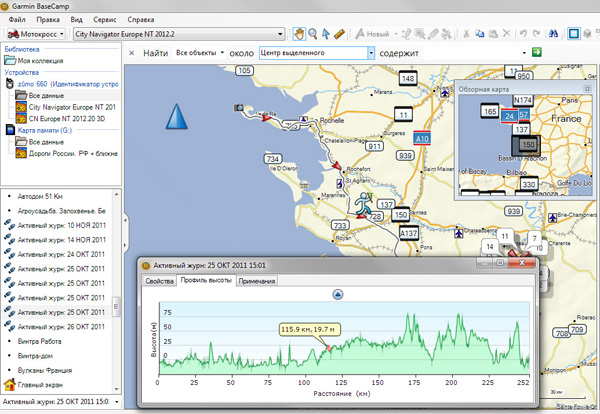The height and width of the screenshot is (414, 600).
Task: Click the track edit pencil tool
Action: [x=406, y=34]
